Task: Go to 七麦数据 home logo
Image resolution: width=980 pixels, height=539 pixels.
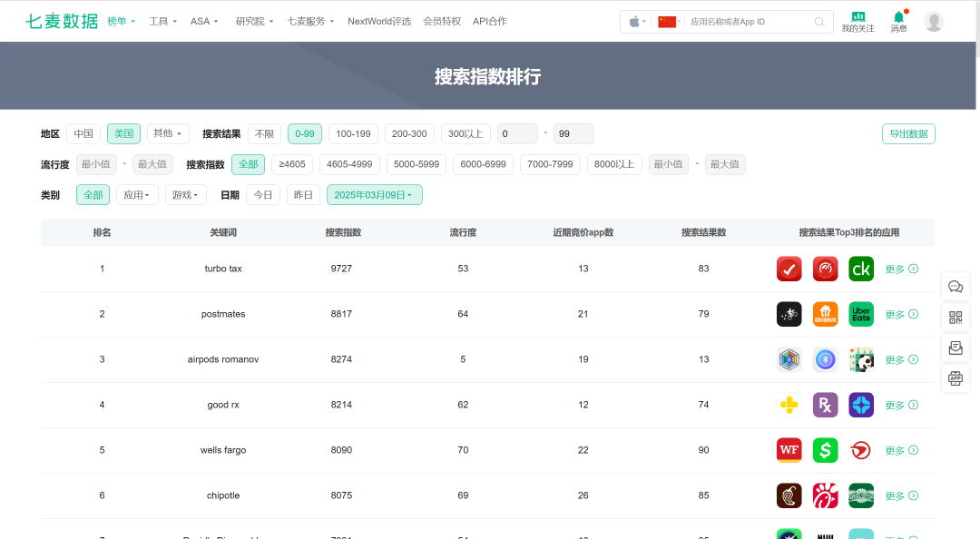Action: [62, 21]
